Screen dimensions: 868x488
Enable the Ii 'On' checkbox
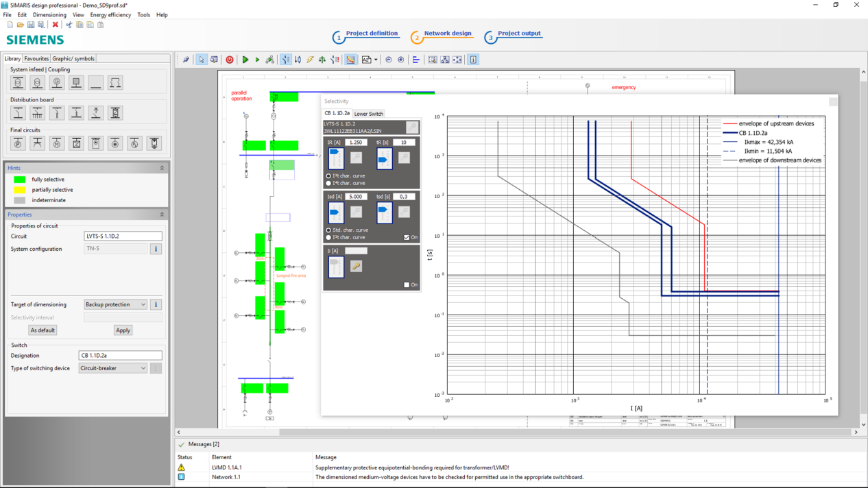407,284
